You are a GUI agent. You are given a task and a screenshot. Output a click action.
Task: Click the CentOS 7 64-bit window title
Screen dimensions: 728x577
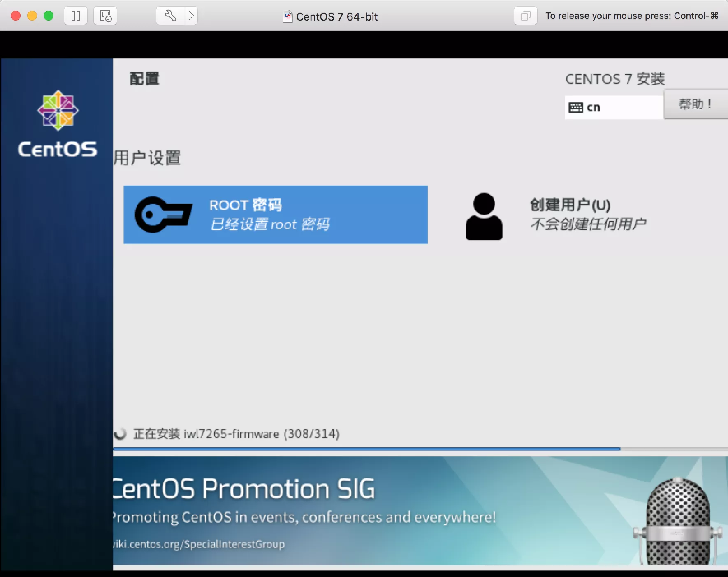[x=337, y=16]
